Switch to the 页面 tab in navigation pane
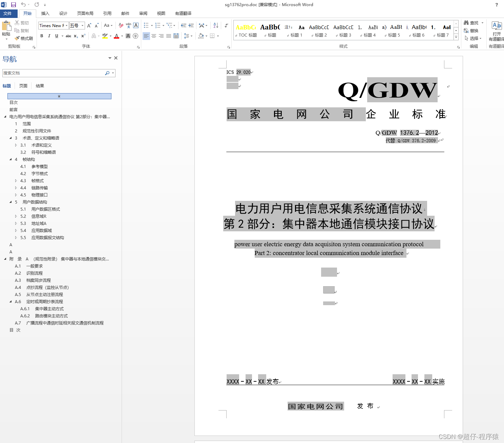Screen dimensions: 504x443 23,86
